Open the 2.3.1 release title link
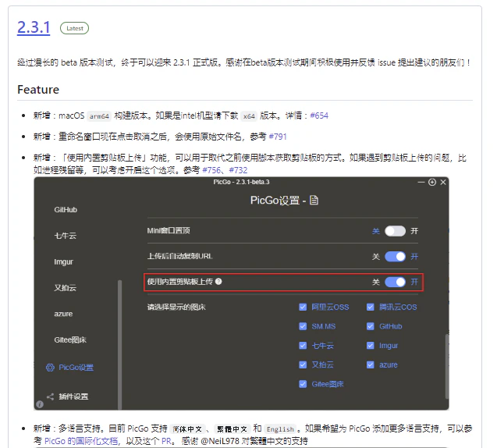 click(34, 27)
